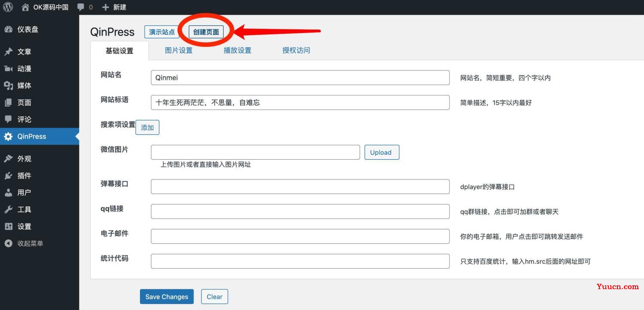Click hint text qq群链接，点击即可加群或者聊天
Screen dimensions: 644x310
pos(509,212)
